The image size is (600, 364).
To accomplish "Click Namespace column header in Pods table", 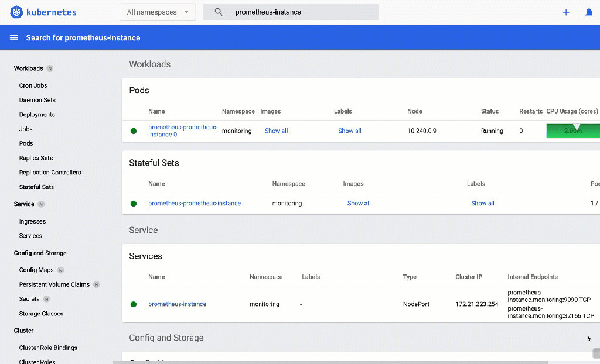I will click(x=238, y=111).
